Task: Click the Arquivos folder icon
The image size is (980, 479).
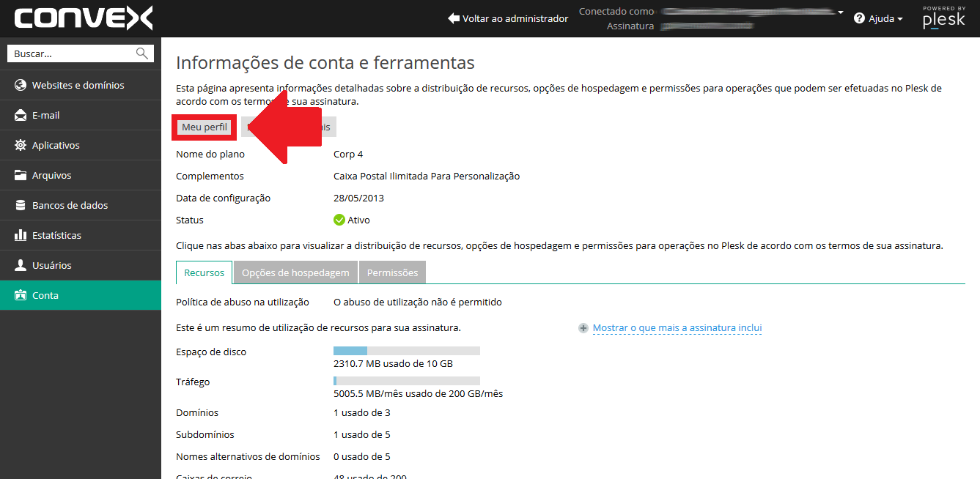Action: click(x=21, y=175)
